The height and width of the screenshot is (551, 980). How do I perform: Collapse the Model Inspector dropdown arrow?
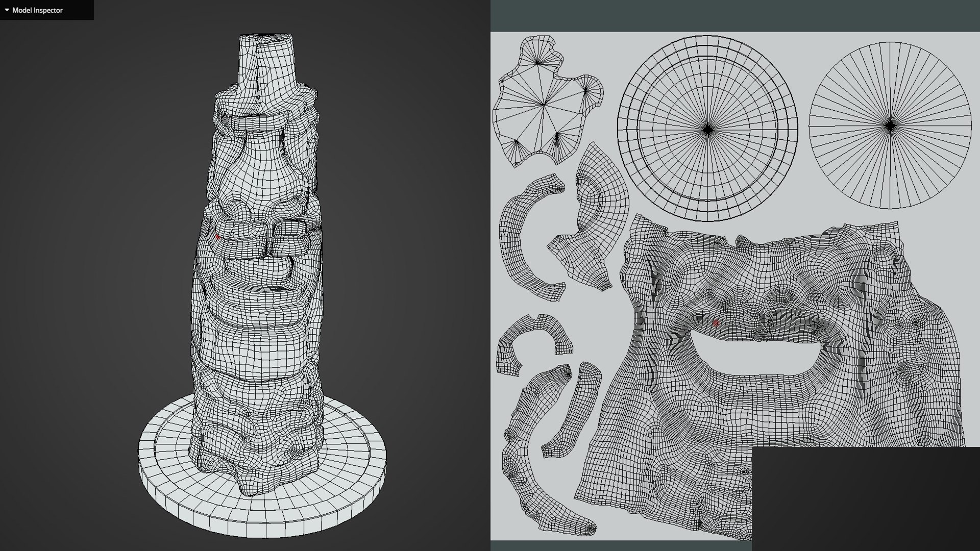coord(7,10)
